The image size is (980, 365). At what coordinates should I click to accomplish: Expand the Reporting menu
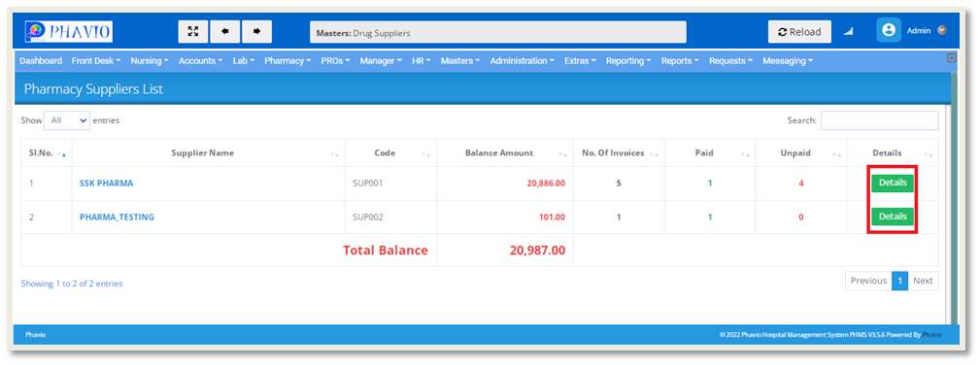tap(628, 61)
